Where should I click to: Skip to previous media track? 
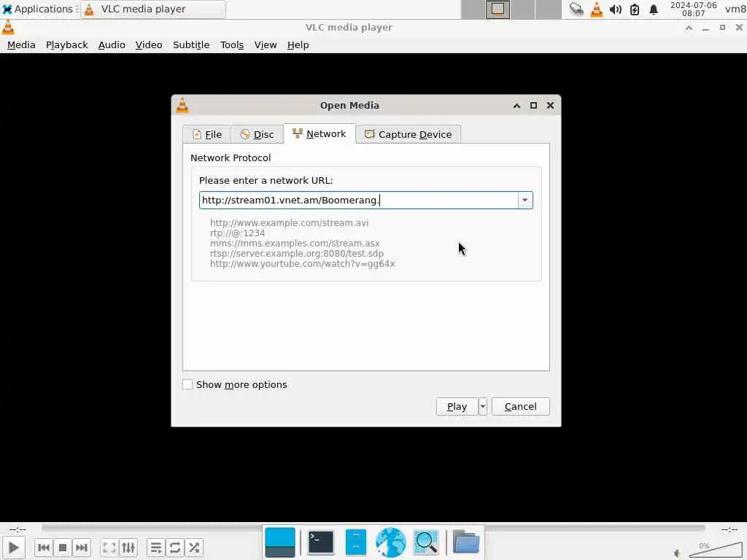43,548
